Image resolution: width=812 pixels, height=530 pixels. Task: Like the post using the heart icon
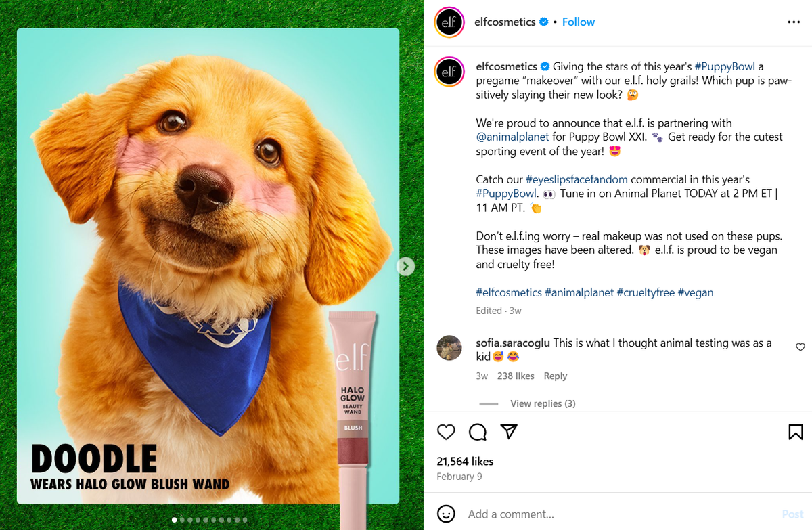coord(446,432)
